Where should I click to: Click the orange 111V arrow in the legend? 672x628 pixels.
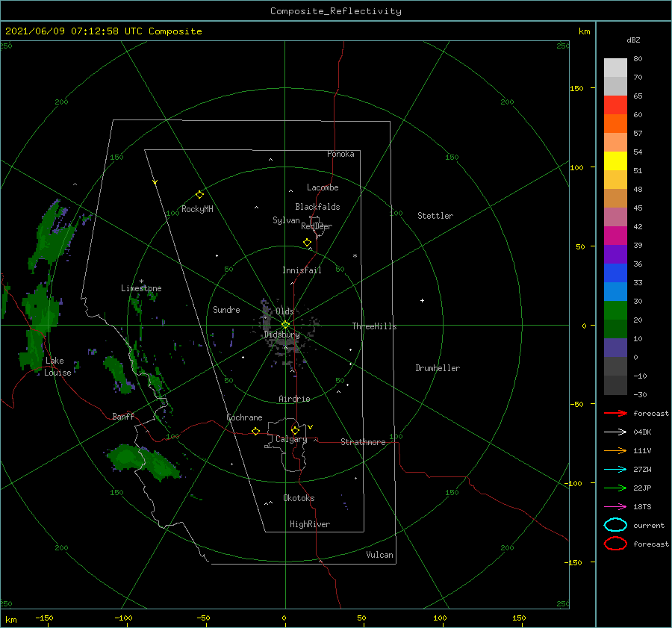[615, 450]
